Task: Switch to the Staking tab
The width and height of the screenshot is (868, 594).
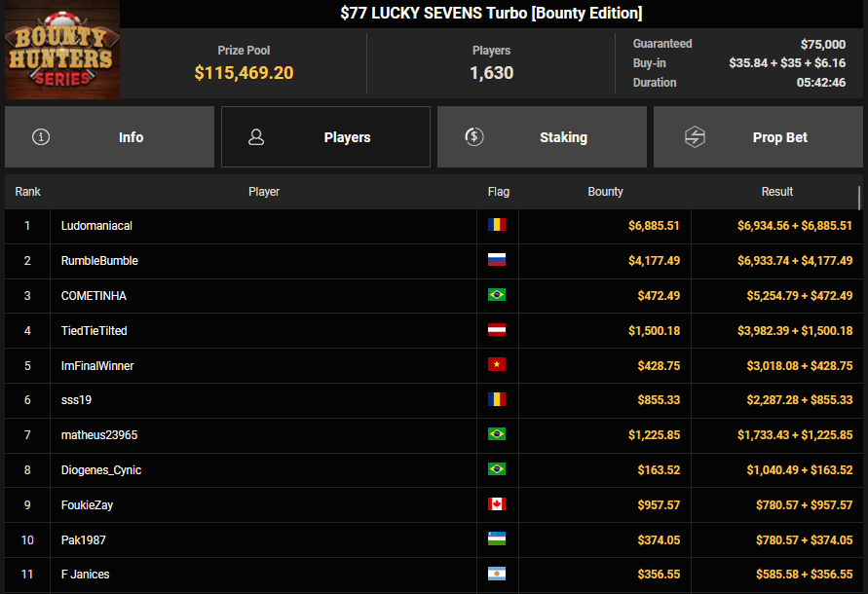Action: [542, 137]
